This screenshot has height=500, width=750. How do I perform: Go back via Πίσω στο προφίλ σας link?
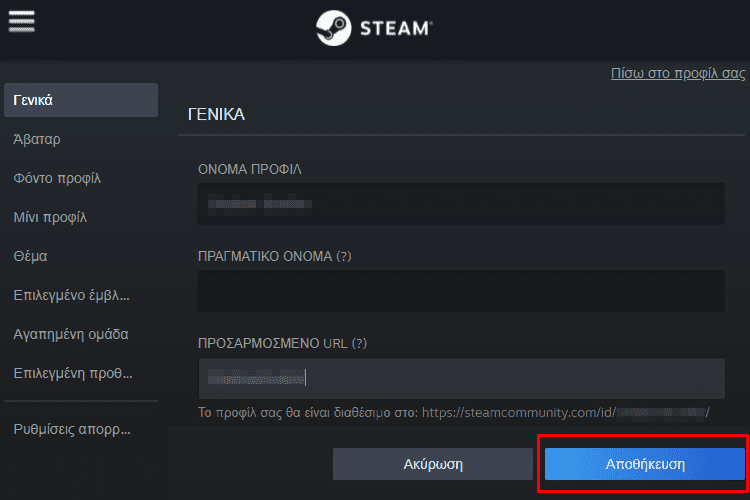678,73
